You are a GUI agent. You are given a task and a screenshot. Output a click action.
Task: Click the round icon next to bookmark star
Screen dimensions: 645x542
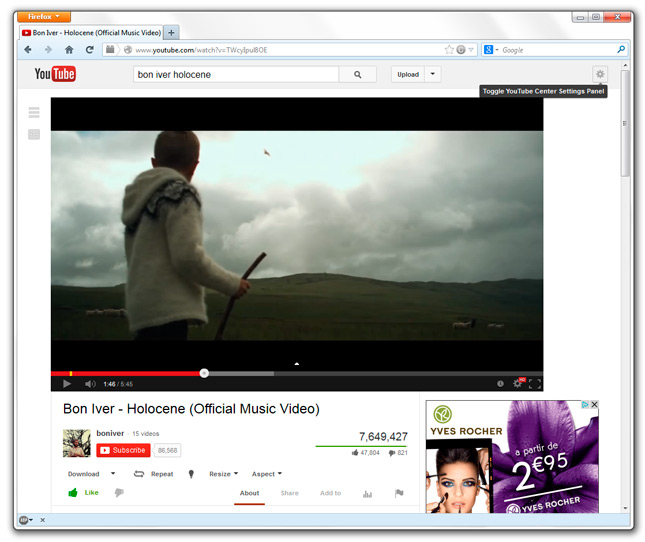point(461,50)
